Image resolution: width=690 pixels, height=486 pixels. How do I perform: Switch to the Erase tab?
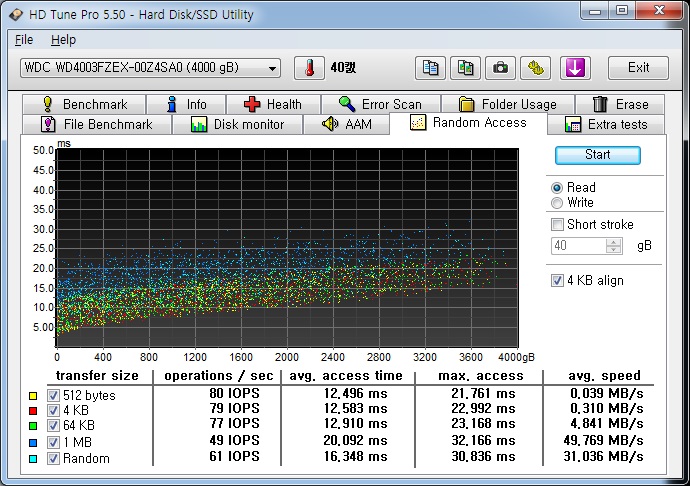[620, 104]
